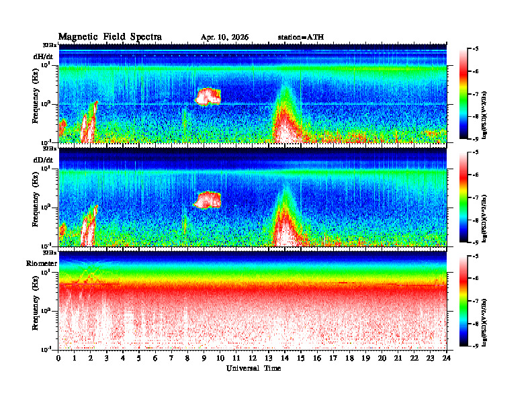Screen dimensions: 532x411
Task: Click the 14 UT triangular emission in dH/dt panel
Action: pyautogui.click(x=285, y=116)
